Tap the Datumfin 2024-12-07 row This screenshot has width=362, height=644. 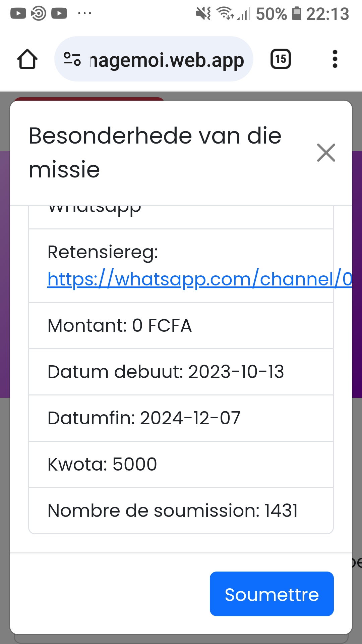[181, 418]
